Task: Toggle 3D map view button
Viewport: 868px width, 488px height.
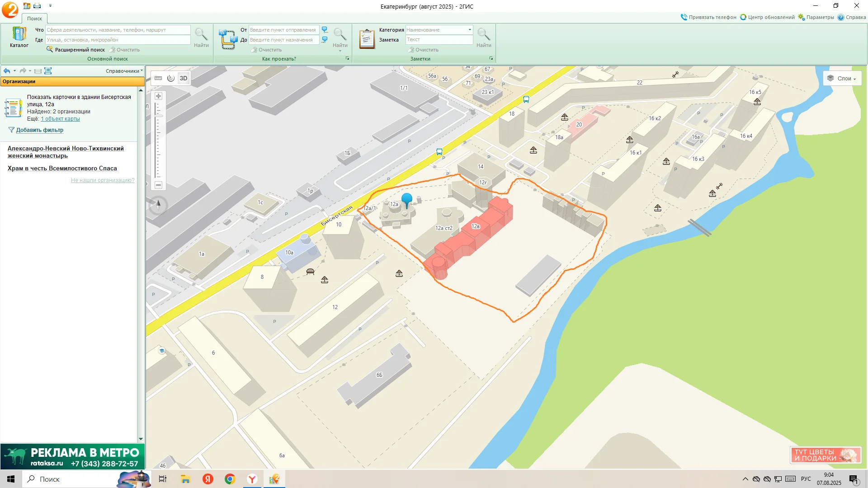Action: pos(183,78)
